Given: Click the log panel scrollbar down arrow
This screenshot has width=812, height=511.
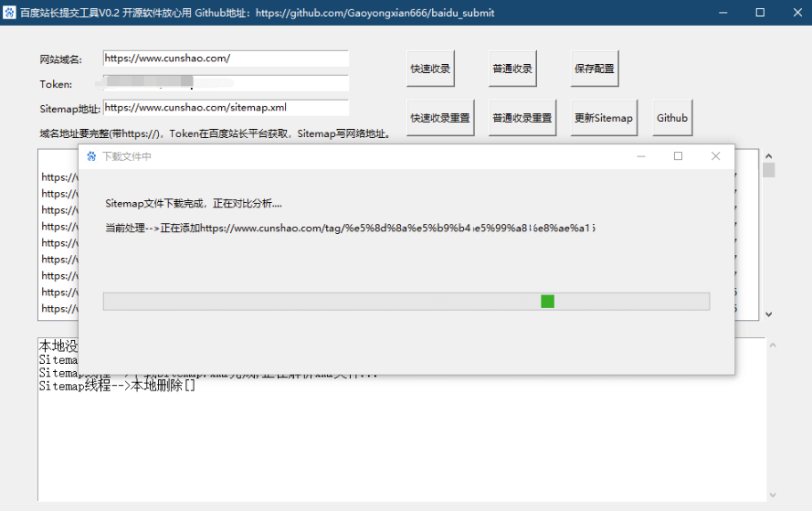Looking at the screenshot, I should (773, 494).
